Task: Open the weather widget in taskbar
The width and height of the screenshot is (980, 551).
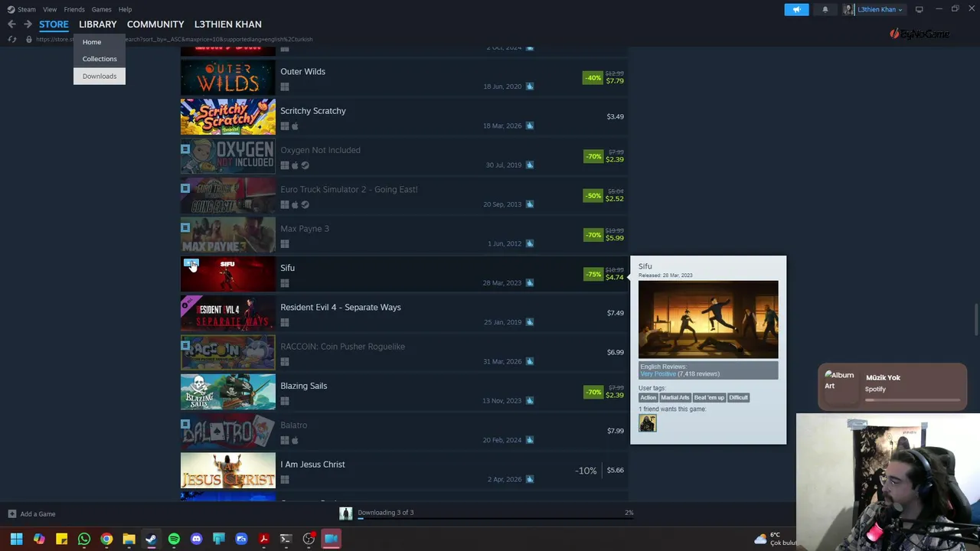Action: [x=775, y=539]
